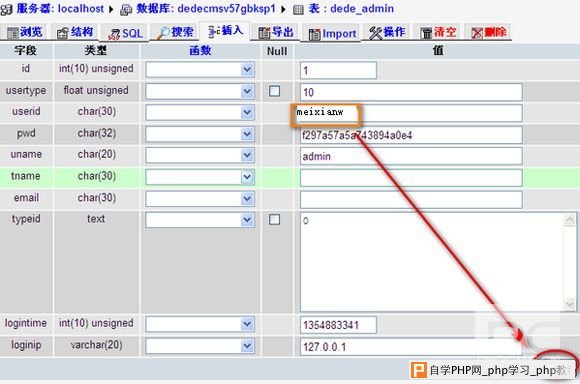580x384 pixels.
Task: Click the userid value field
Action: 411,113
